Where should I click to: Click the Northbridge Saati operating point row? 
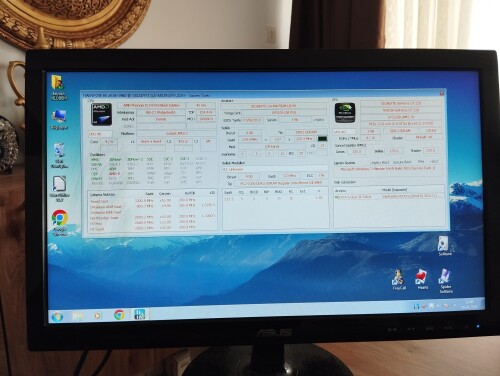(153, 217)
